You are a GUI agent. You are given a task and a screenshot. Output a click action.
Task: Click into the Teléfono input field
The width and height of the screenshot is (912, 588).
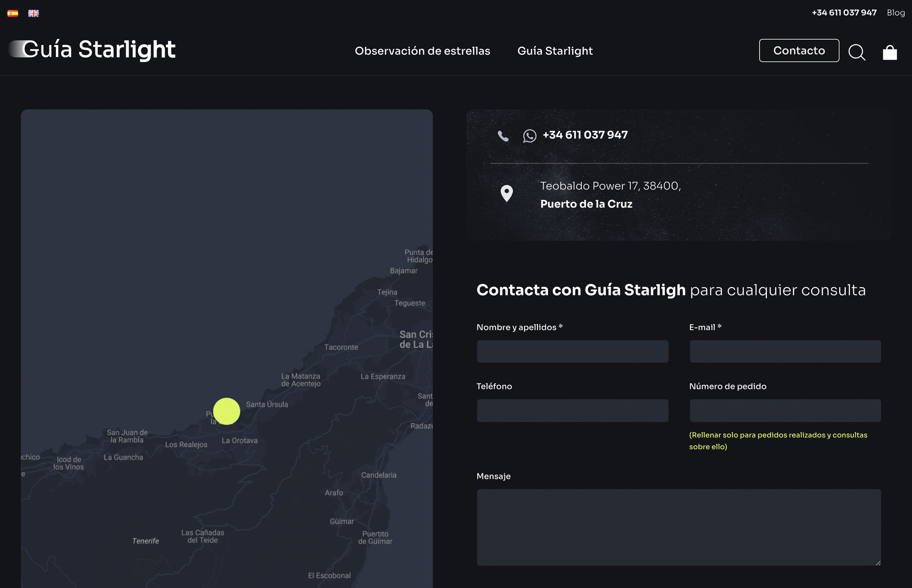[x=572, y=410]
